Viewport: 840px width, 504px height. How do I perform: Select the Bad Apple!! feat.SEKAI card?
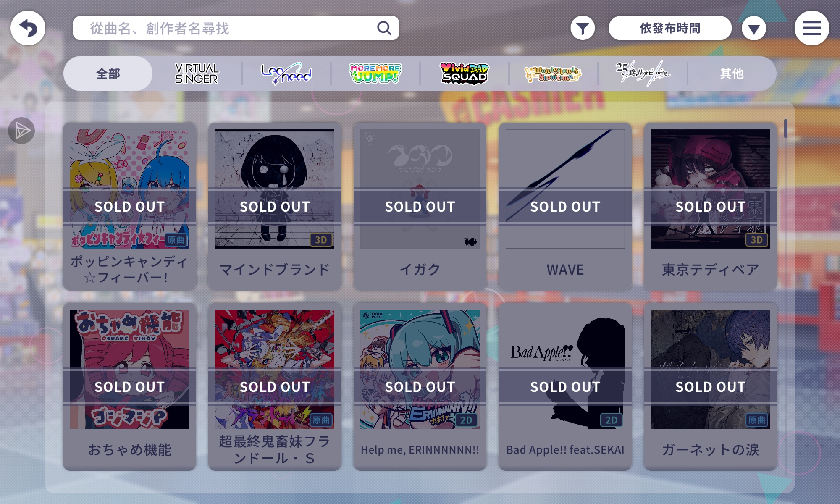click(x=565, y=387)
